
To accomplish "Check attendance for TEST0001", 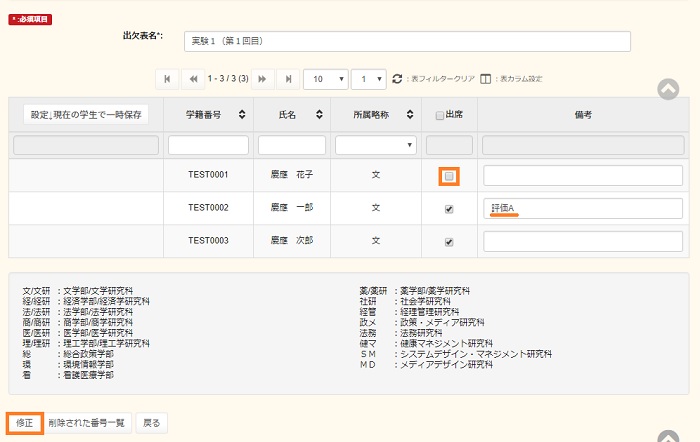I will point(449,176).
